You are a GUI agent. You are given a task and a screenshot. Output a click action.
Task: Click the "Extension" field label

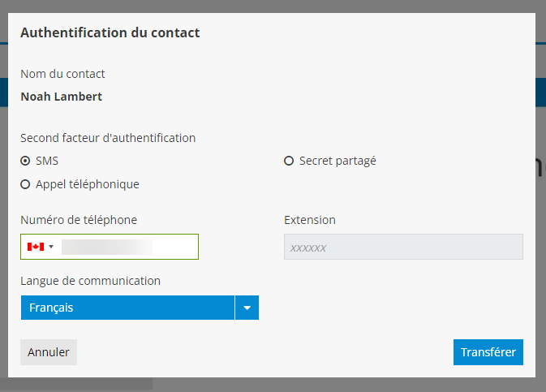[310, 220]
